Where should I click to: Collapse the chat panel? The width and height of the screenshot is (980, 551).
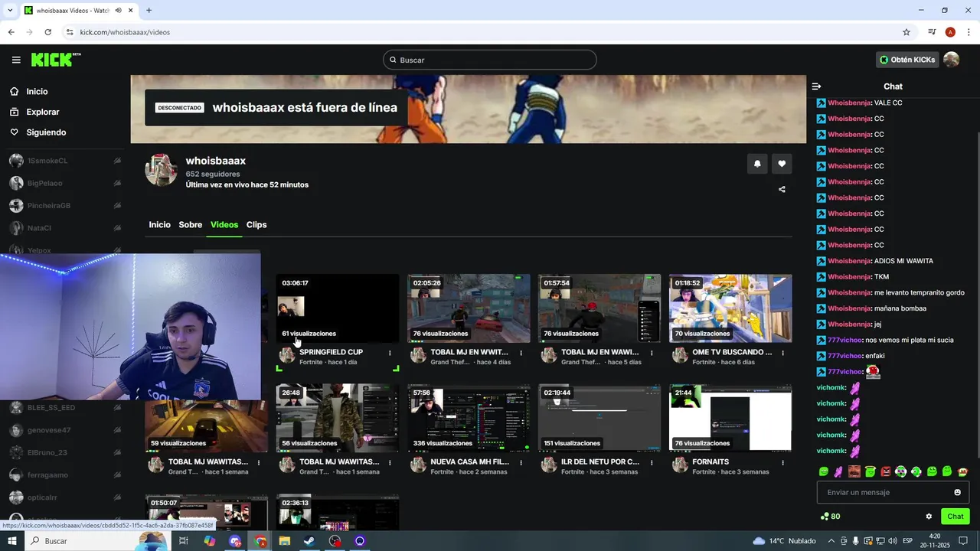(x=816, y=86)
